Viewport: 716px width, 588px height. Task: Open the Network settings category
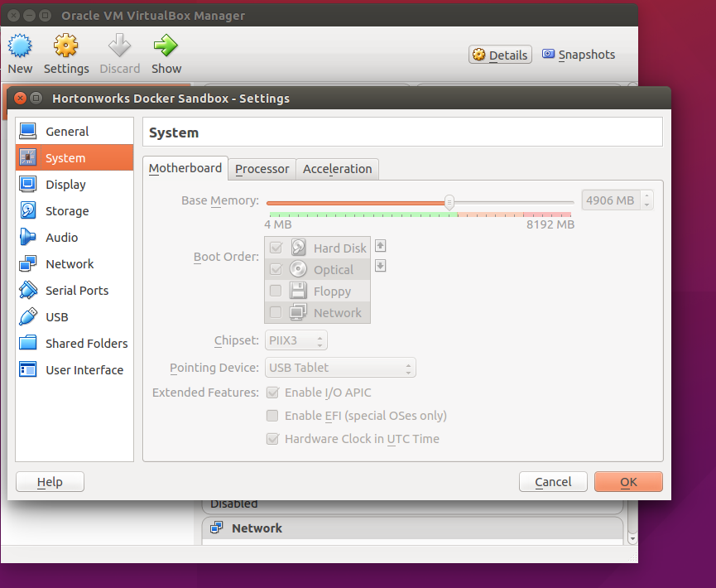74,264
